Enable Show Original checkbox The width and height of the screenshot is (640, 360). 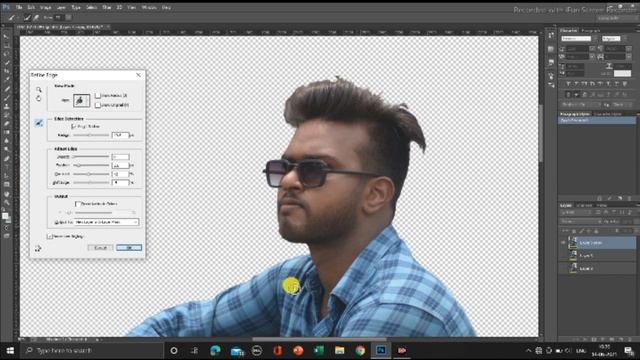[x=98, y=105]
